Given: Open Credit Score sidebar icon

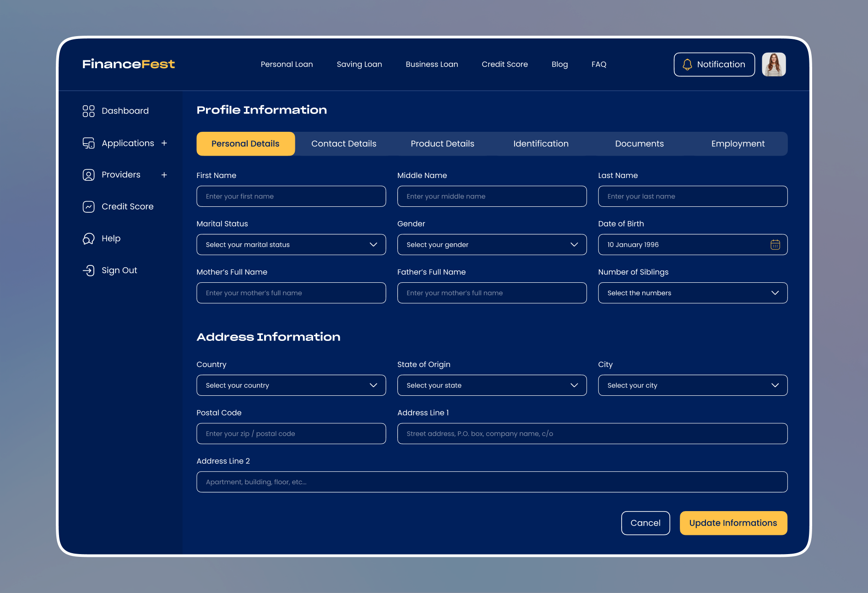Looking at the screenshot, I should point(88,207).
